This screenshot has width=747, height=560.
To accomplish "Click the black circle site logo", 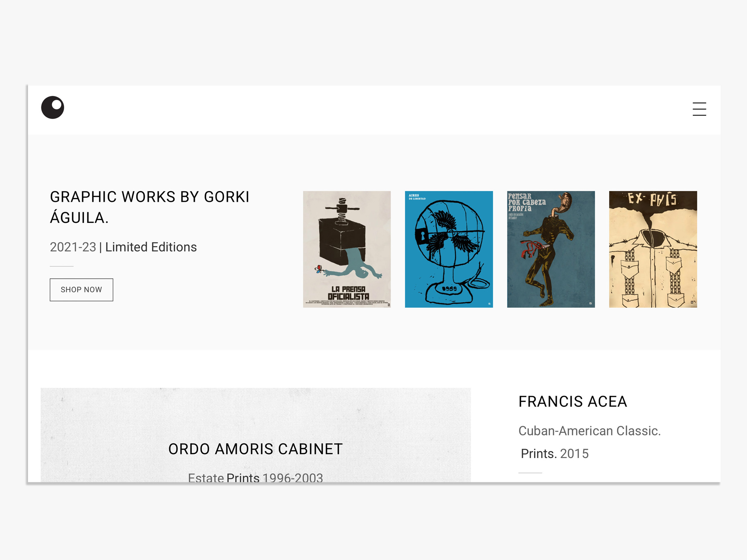I will tap(53, 107).
